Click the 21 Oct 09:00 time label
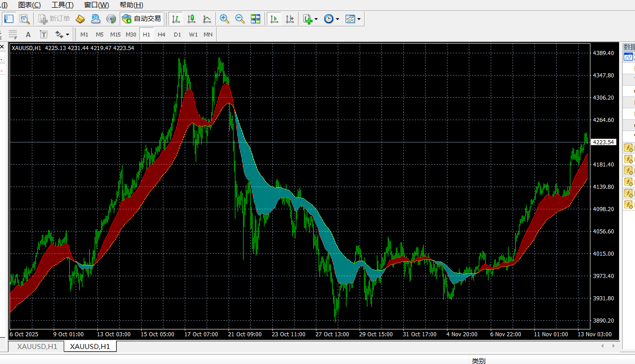 pyautogui.click(x=245, y=334)
